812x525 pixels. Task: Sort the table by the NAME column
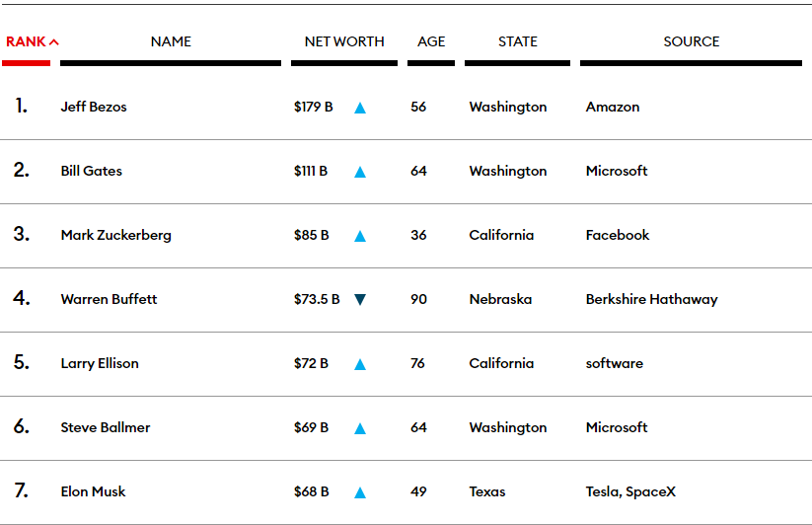click(x=171, y=41)
